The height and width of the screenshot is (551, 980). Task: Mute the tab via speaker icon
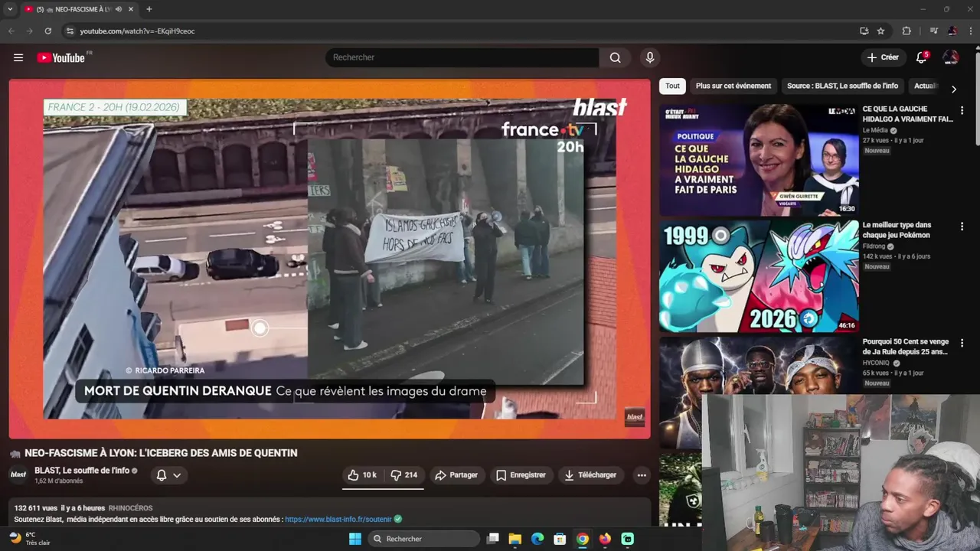click(119, 9)
